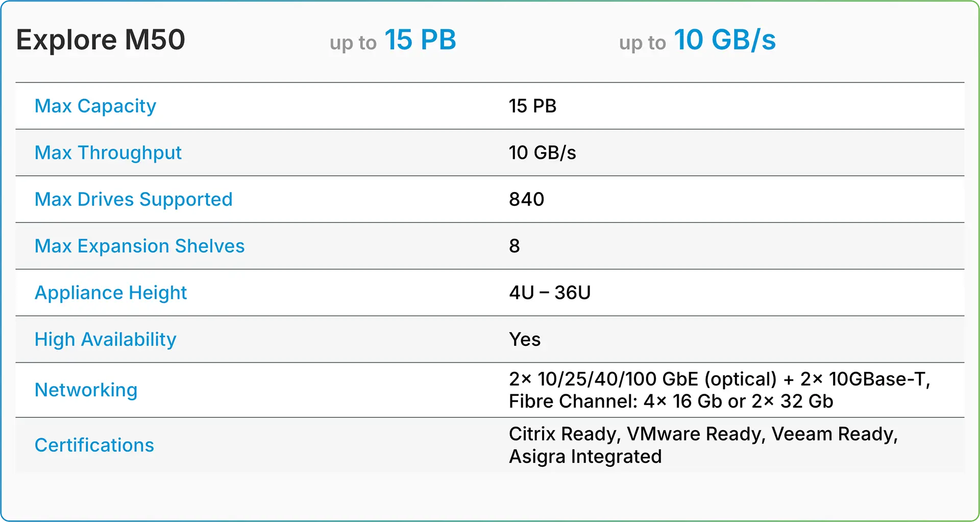980x522 pixels.
Task: Click the value 8 for expansion shelves
Action: [x=514, y=246]
